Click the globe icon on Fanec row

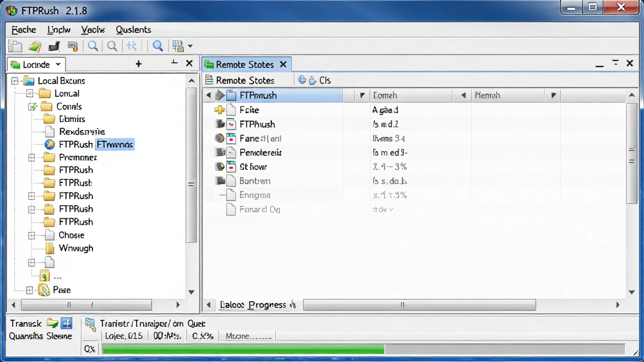coord(219,138)
